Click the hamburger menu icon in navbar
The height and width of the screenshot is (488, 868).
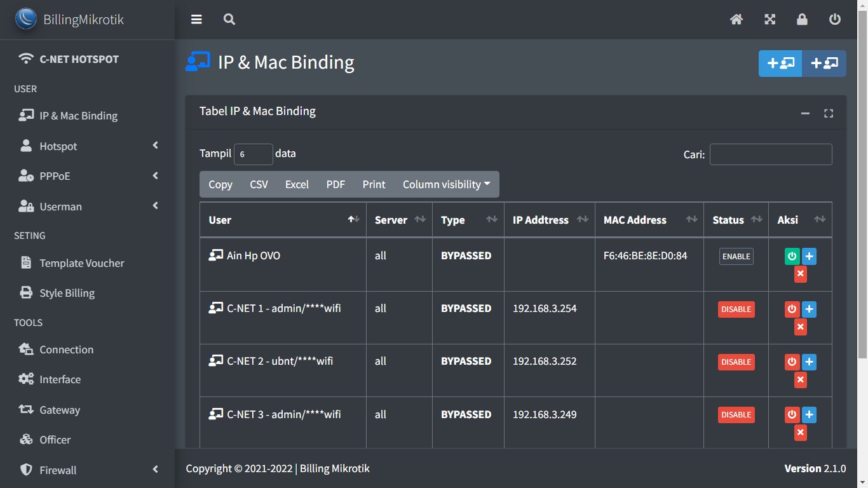[x=196, y=20]
